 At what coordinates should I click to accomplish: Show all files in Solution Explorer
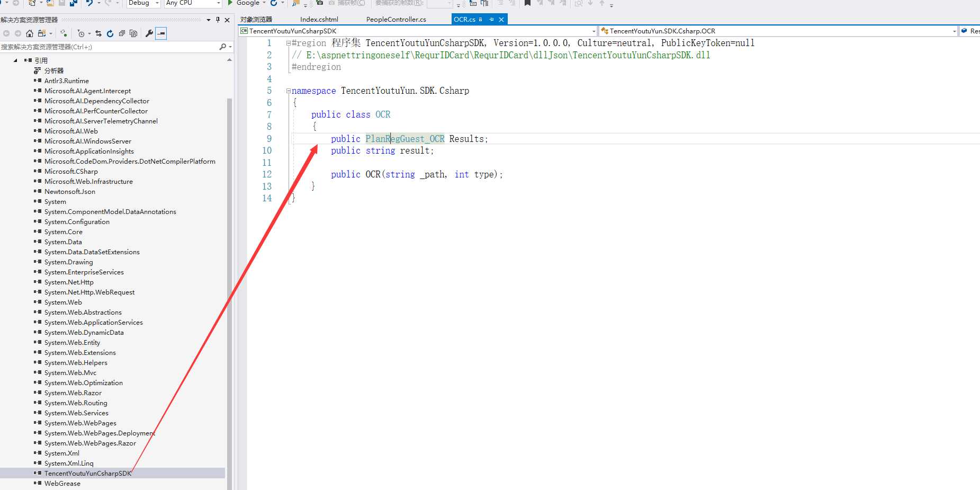(133, 33)
